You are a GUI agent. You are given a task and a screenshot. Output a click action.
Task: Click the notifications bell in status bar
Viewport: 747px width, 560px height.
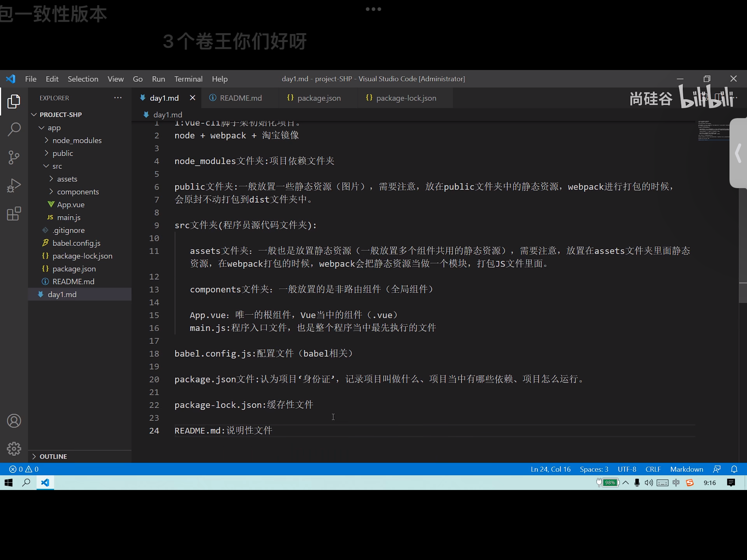734,469
